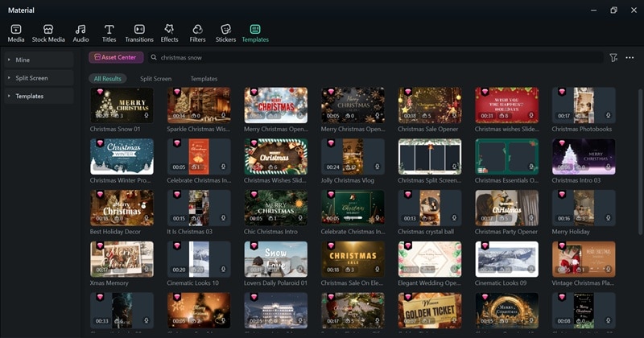This screenshot has width=644, height=338.
Task: Open the more options ellipsis menu
Action: 630,58
